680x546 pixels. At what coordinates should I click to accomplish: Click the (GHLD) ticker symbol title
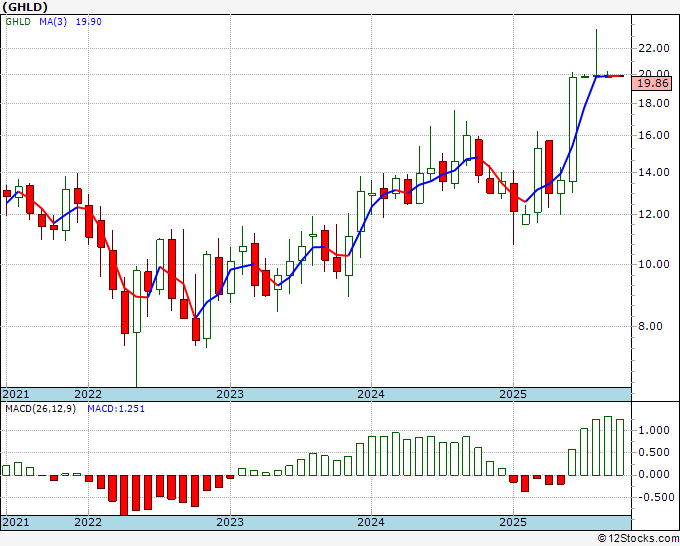click(25, 6)
